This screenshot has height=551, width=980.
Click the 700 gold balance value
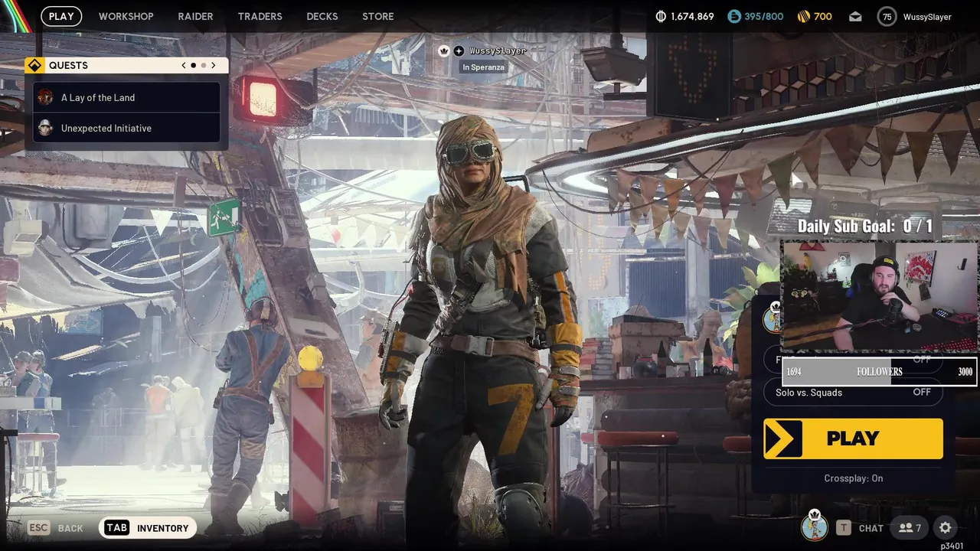pyautogui.click(x=822, y=17)
